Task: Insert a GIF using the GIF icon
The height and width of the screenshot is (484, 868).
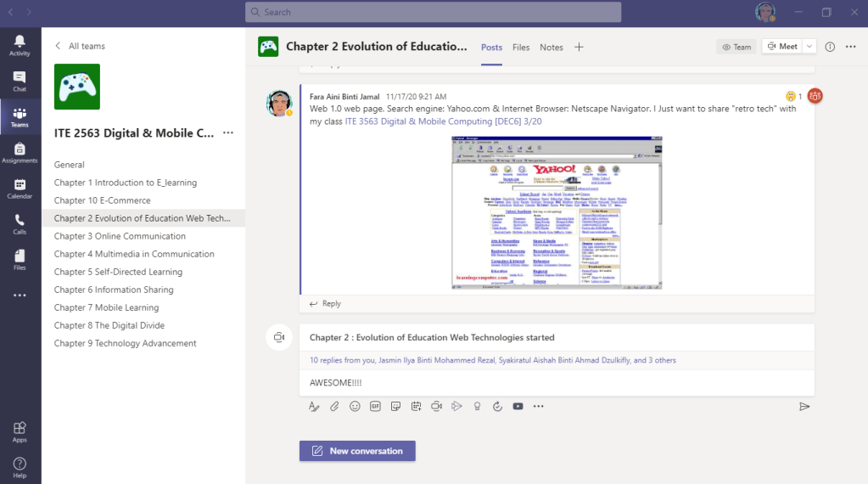Action: tap(375, 407)
